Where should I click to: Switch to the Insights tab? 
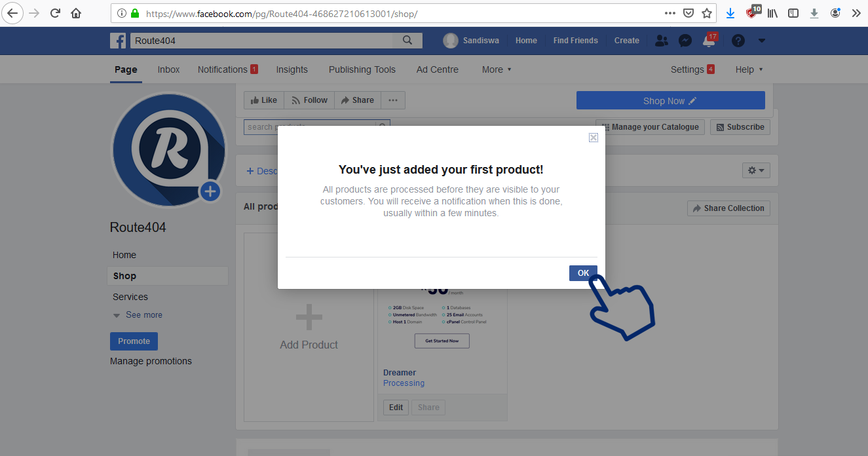point(292,69)
